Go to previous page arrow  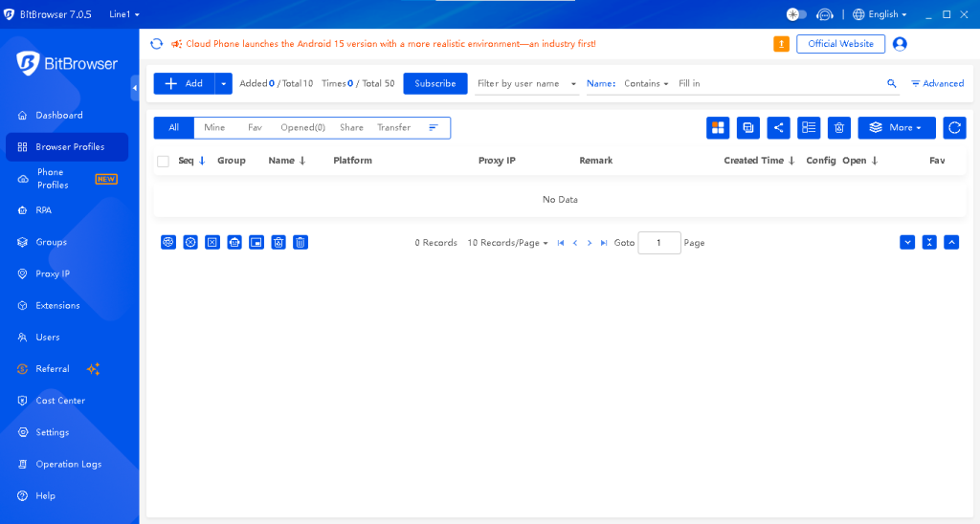(575, 243)
